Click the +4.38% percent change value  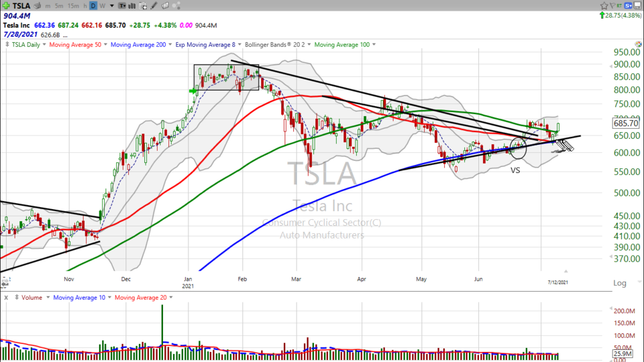[165, 25]
